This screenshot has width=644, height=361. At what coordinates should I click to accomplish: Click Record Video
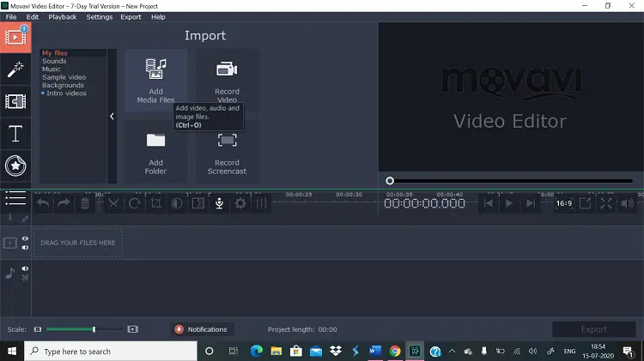[228, 81]
